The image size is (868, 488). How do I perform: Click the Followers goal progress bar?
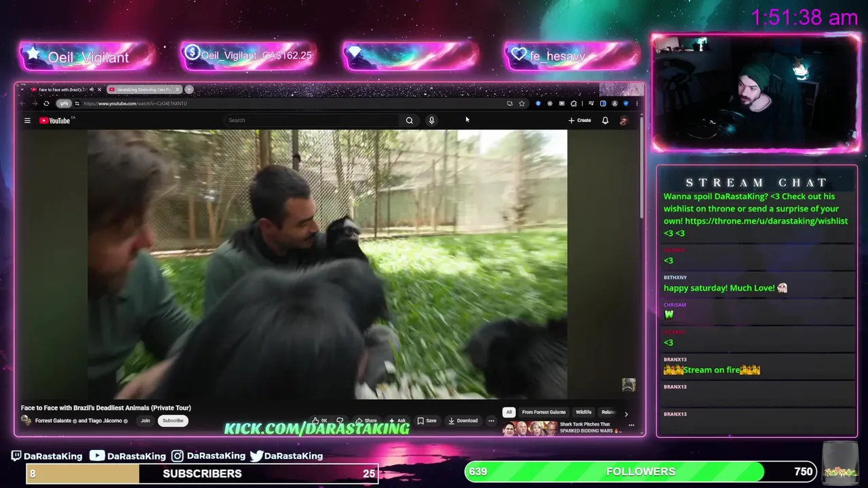click(x=641, y=472)
